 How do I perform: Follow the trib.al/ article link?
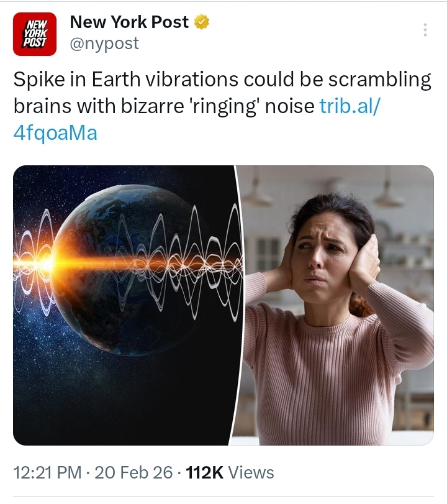tap(350, 106)
